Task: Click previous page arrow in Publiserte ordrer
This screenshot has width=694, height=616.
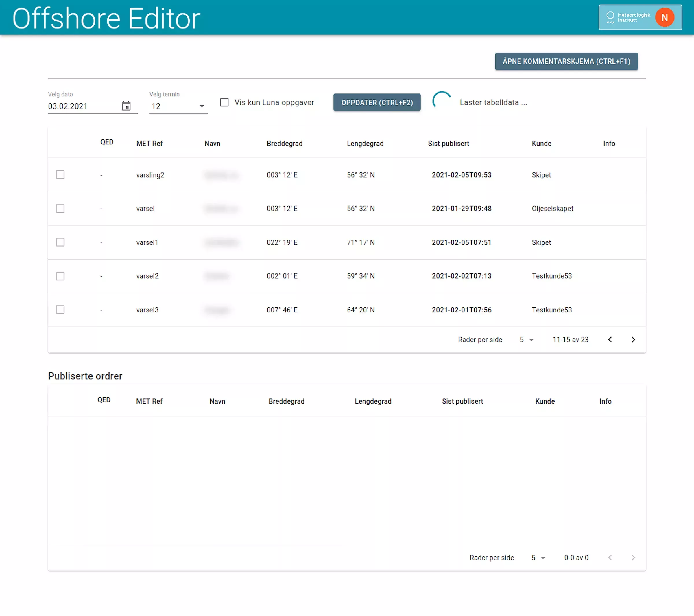Action: pyautogui.click(x=610, y=558)
